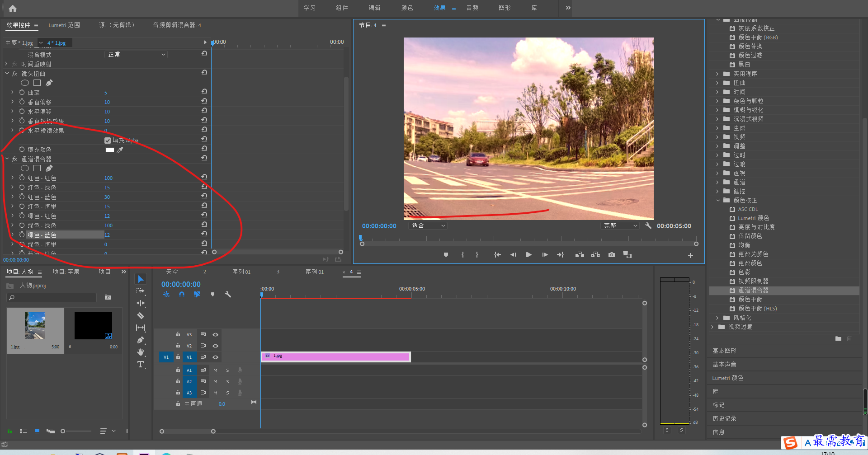
Task: Select the Hand tool
Action: (x=141, y=352)
